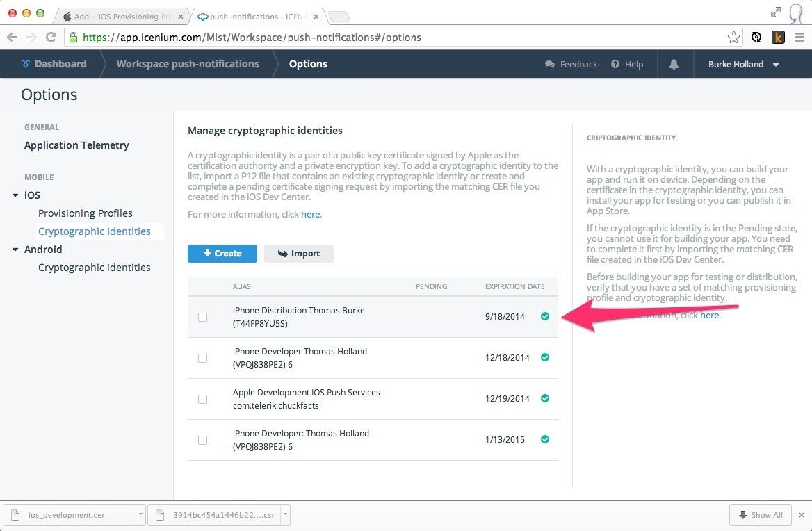Click the Dashboard logo icon

pos(26,64)
